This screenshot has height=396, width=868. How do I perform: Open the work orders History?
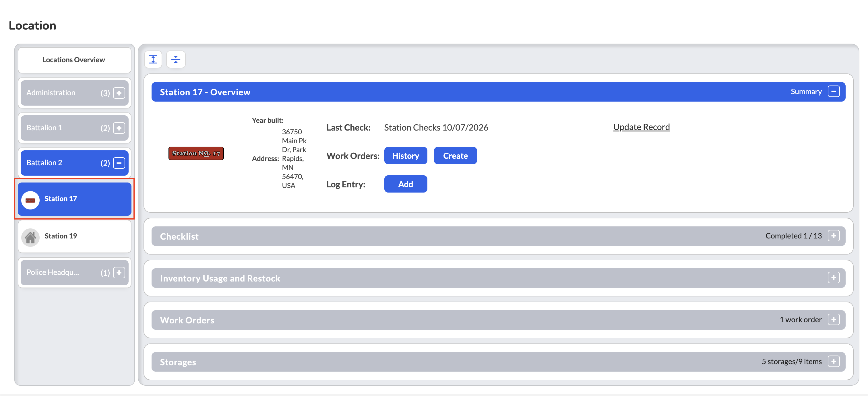405,156
